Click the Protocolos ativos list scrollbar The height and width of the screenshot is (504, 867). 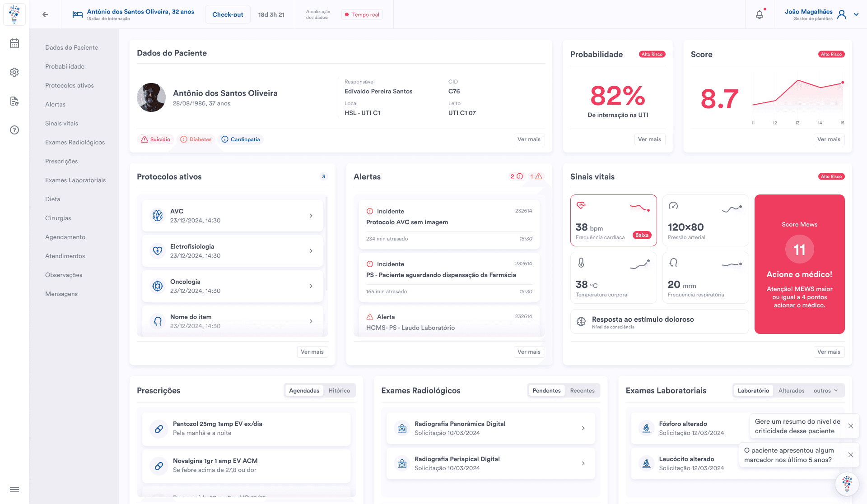(326, 244)
